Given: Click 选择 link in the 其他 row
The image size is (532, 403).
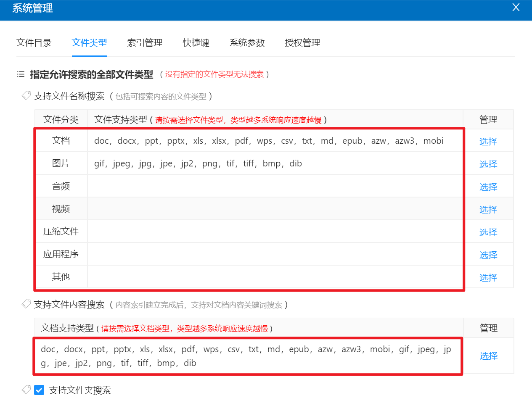Looking at the screenshot, I should (488, 278).
